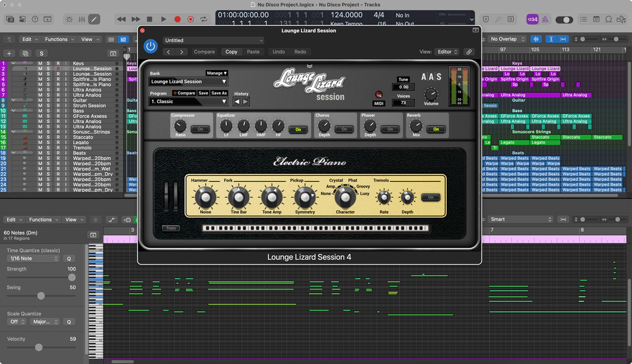This screenshot has height=364, width=632.
Task: Enable the Tremolo On button
Action: [x=431, y=197]
